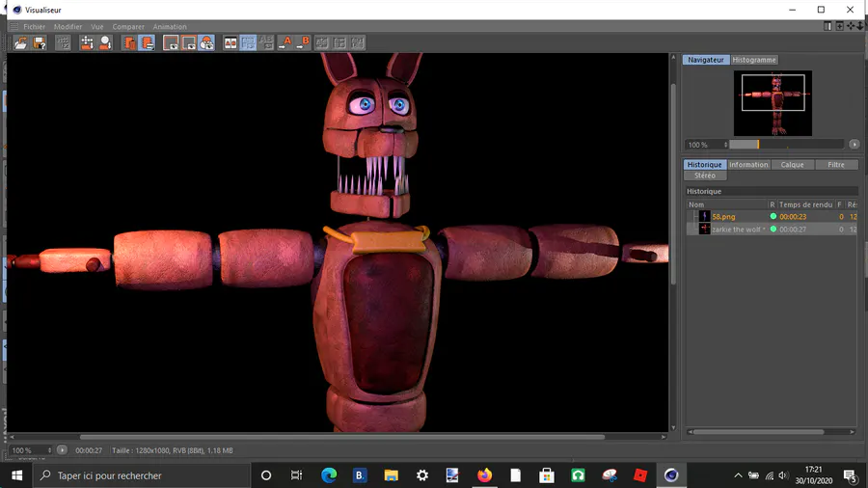
Task: Click the round arrow button beside navigator slider
Action: [854, 145]
